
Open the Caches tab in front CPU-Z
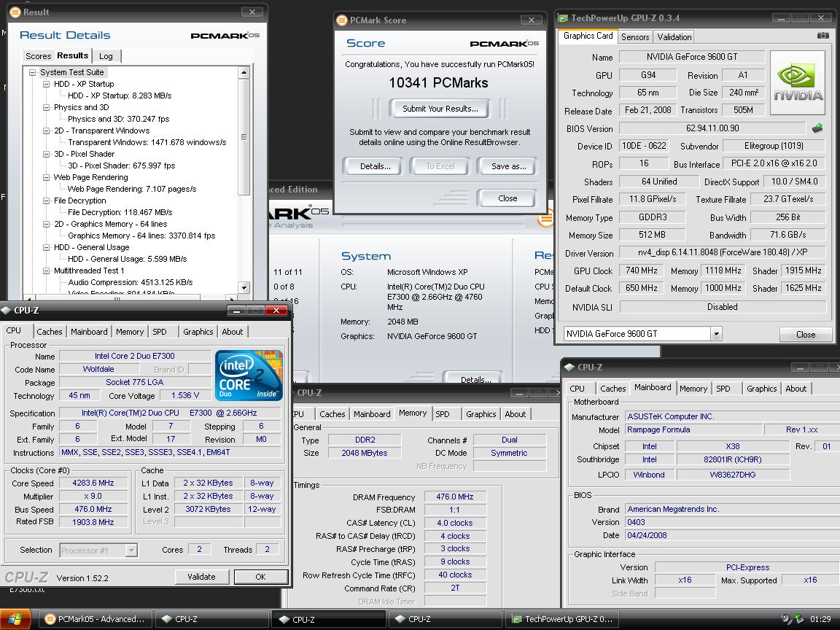click(x=50, y=332)
